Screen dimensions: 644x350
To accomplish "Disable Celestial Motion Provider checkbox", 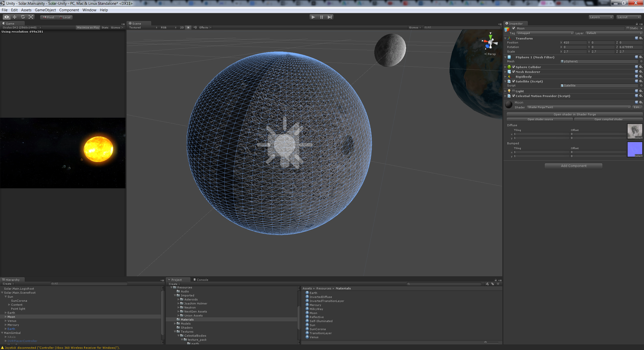I will click(x=513, y=96).
